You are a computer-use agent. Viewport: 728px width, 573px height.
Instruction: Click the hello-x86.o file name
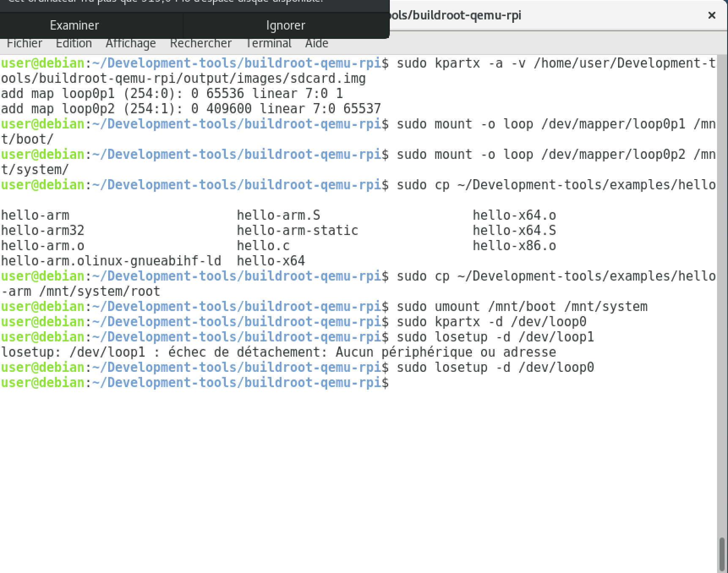point(515,246)
